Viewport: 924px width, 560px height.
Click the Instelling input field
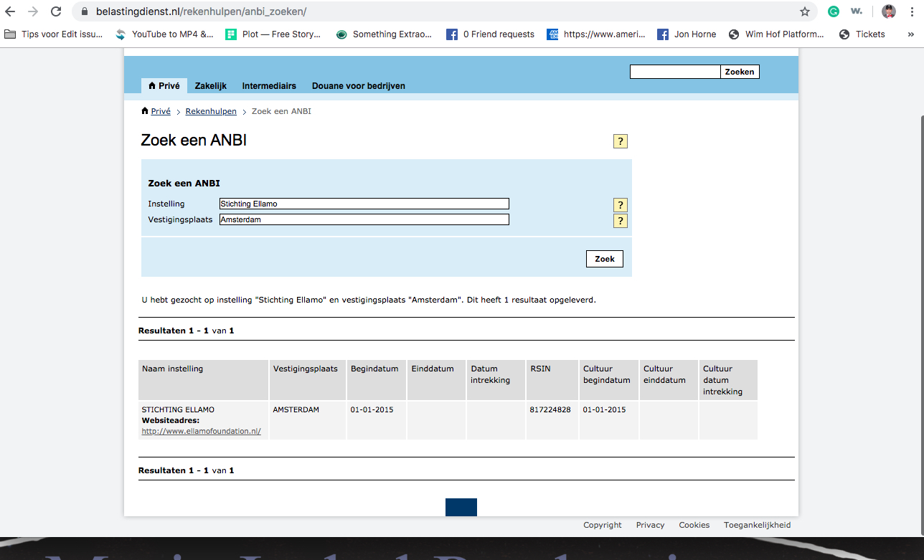[x=364, y=204]
